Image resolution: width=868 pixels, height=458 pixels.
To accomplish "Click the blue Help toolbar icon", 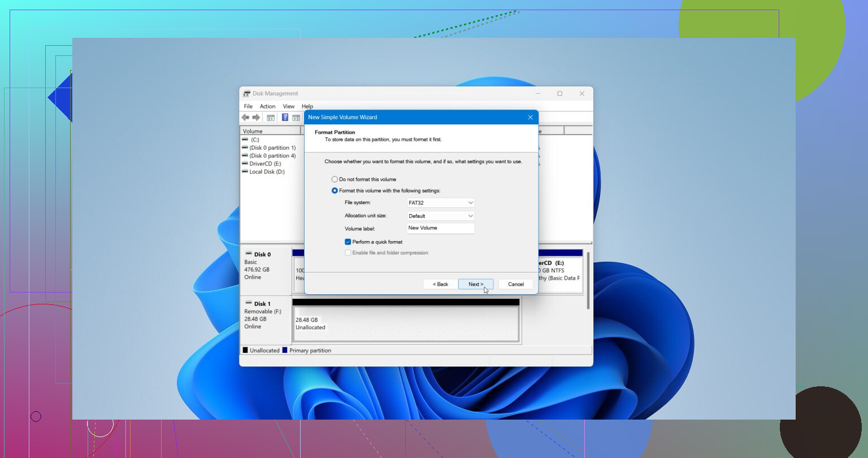I will point(285,117).
